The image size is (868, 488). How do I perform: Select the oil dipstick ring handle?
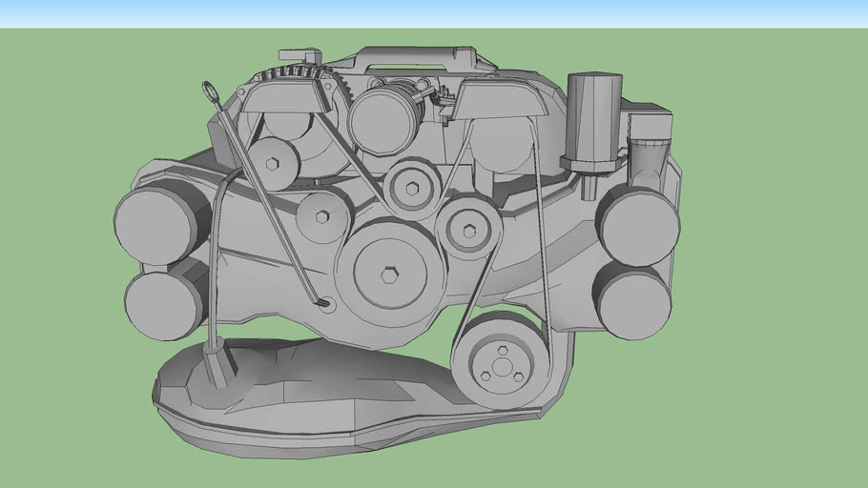coord(211,92)
